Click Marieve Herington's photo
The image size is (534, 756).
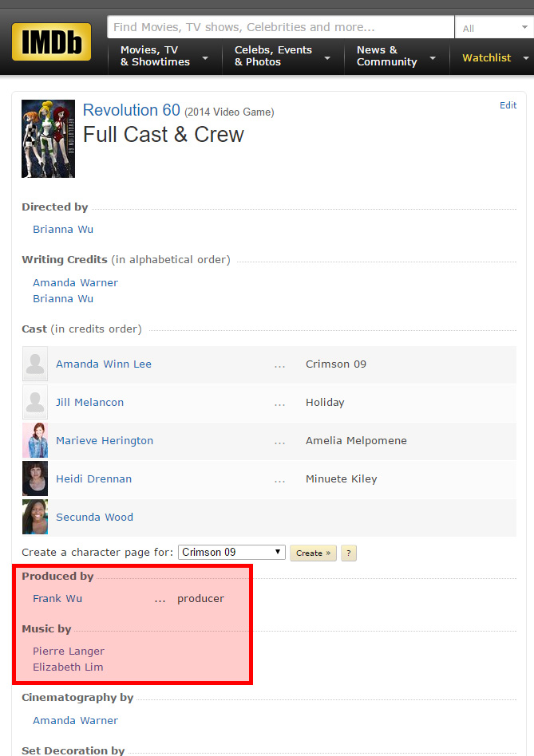tap(35, 440)
